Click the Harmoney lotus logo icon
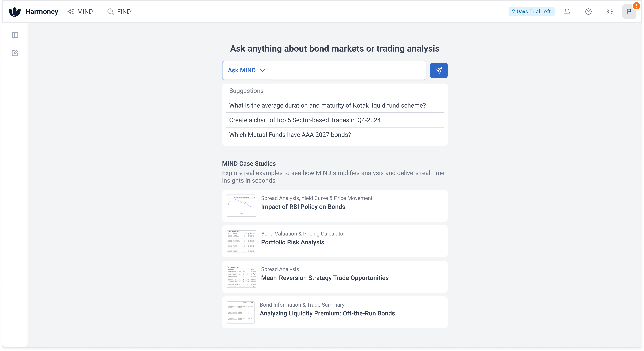Screen dimensions: 644x351 point(15,12)
